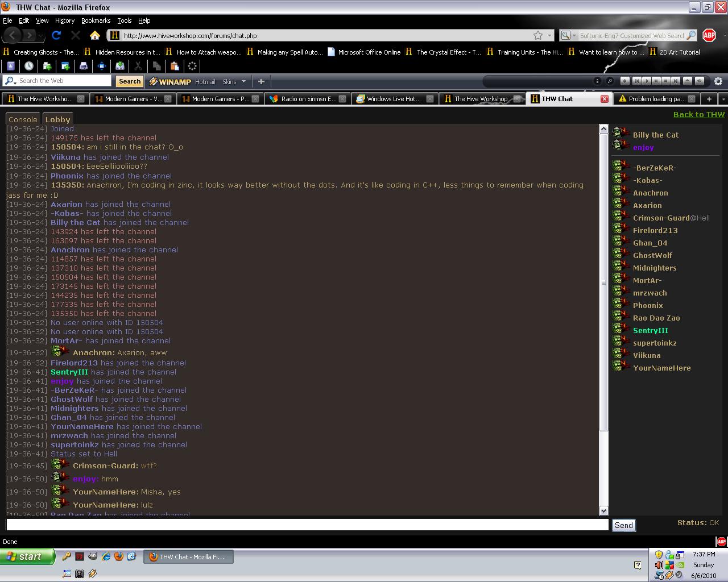Image resolution: width=728 pixels, height=582 pixels.
Task: Click the chat message input field
Action: [x=307, y=525]
